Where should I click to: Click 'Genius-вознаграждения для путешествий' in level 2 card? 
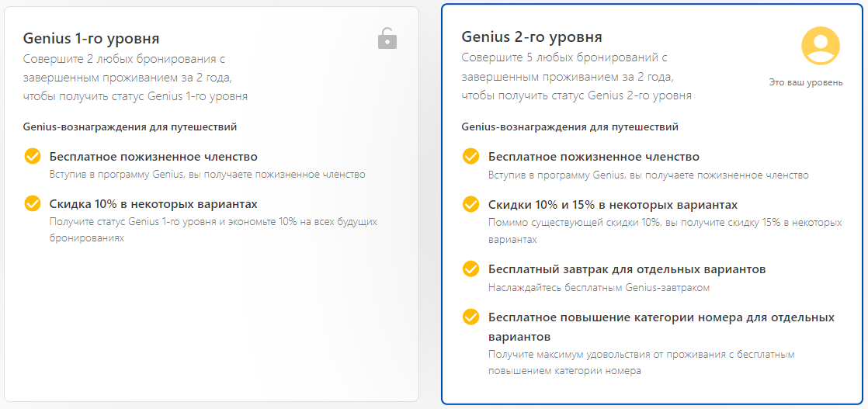(x=569, y=127)
